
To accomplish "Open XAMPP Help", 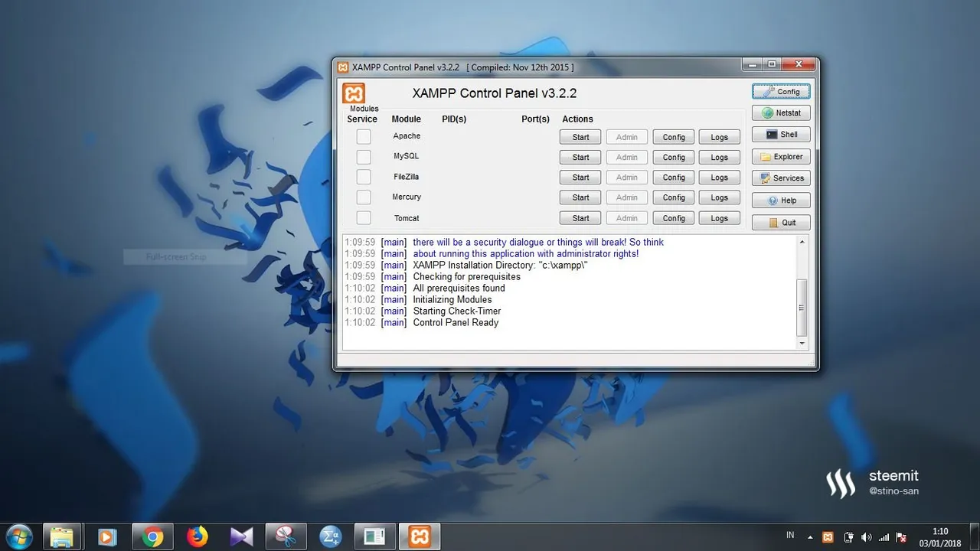I will [x=781, y=201].
